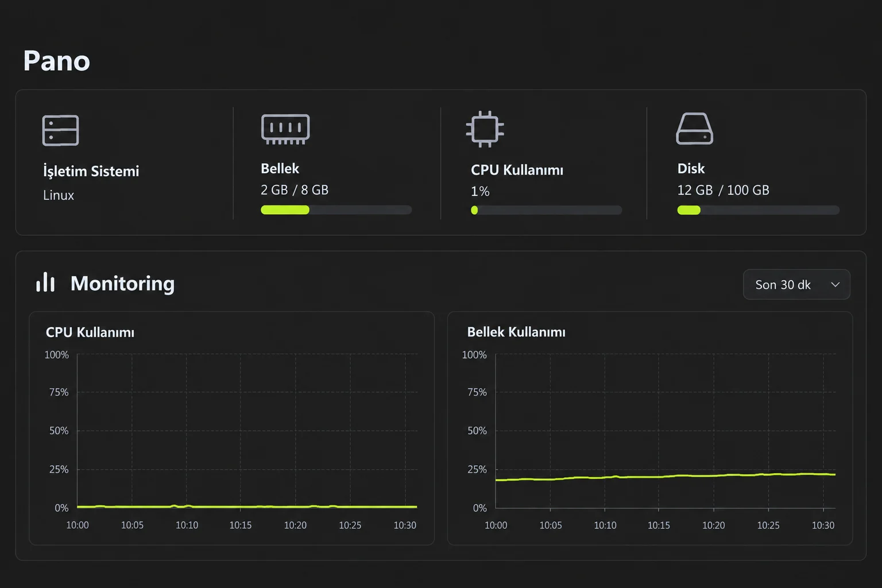Click the 10:15 tick on the CPU chart

(x=241, y=525)
